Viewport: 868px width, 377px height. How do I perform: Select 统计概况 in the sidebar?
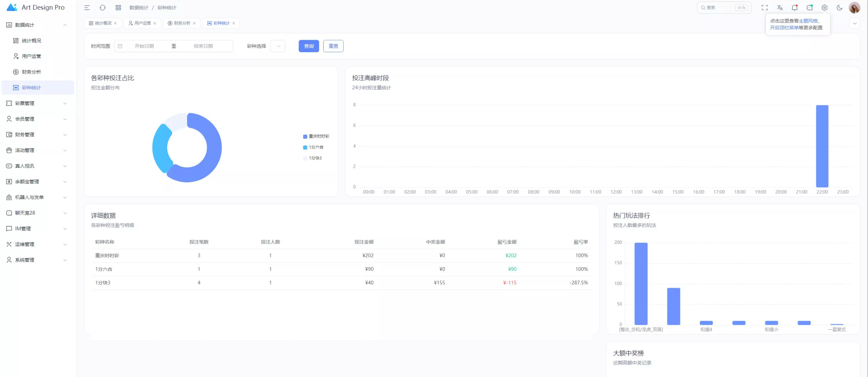pyautogui.click(x=31, y=41)
